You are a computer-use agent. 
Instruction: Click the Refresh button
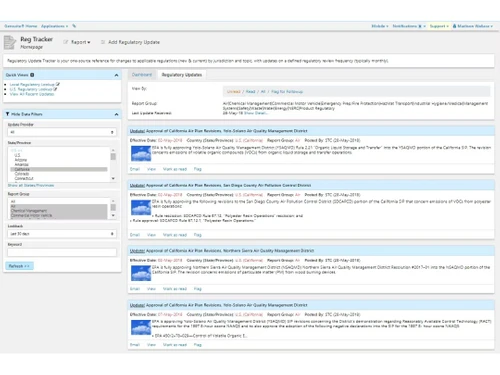(19, 266)
